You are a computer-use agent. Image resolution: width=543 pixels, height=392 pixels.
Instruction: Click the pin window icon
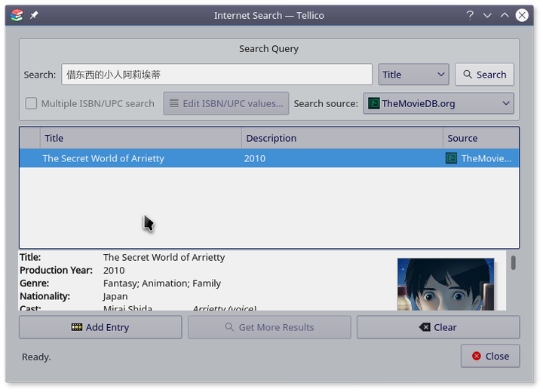tap(34, 15)
